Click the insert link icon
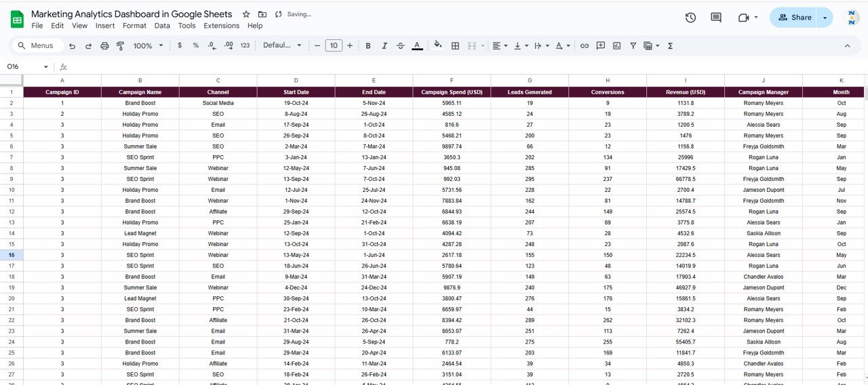Screen dimensions: 868x385 coord(584,45)
